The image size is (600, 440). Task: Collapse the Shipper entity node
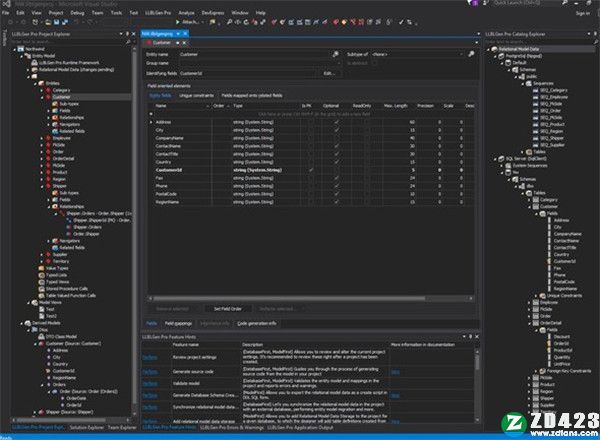(42, 186)
